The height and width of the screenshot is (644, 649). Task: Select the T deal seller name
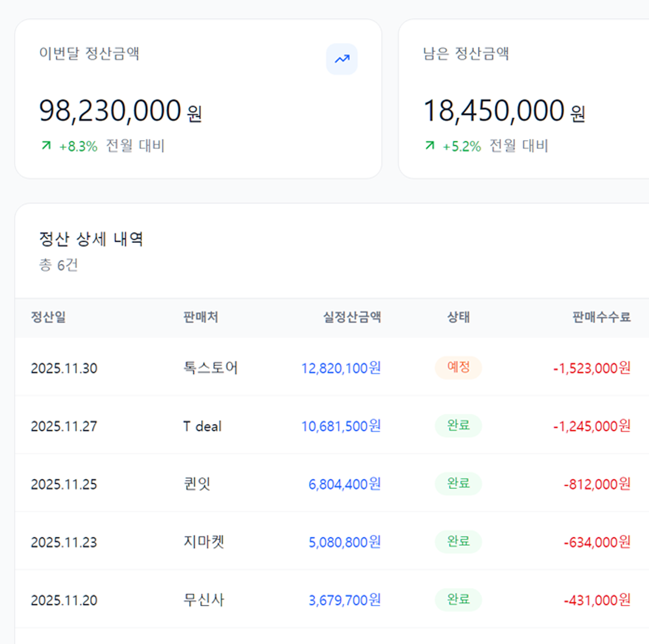click(202, 426)
